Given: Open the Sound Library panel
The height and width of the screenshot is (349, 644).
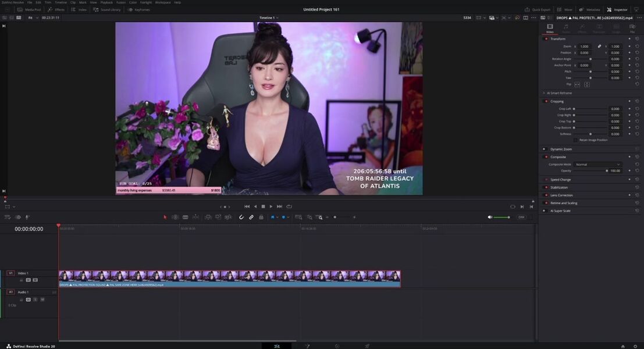Looking at the screenshot, I should click(x=107, y=9).
